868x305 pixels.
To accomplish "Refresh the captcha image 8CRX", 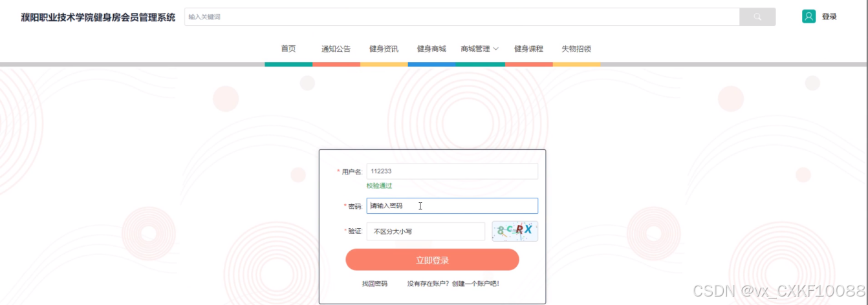I will pyautogui.click(x=515, y=231).
